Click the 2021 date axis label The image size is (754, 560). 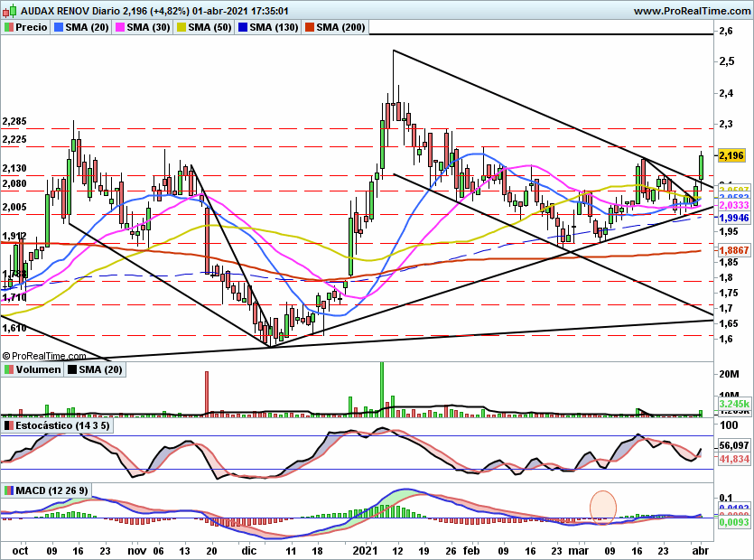[366, 551]
